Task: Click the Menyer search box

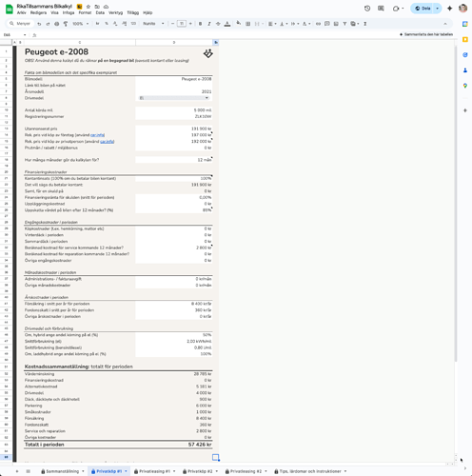Action: click(20, 24)
